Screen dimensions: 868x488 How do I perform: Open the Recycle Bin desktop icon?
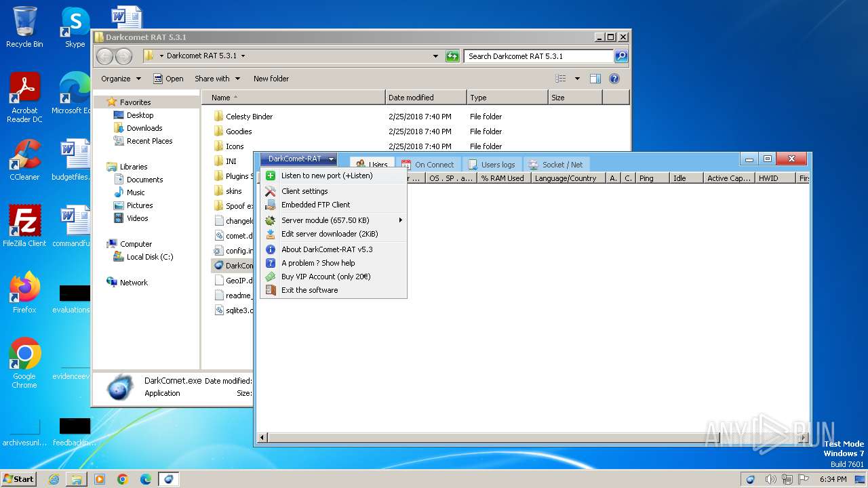(24, 27)
